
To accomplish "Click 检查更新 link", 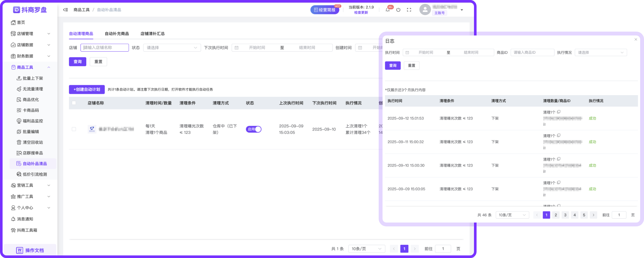I will tap(361, 13).
